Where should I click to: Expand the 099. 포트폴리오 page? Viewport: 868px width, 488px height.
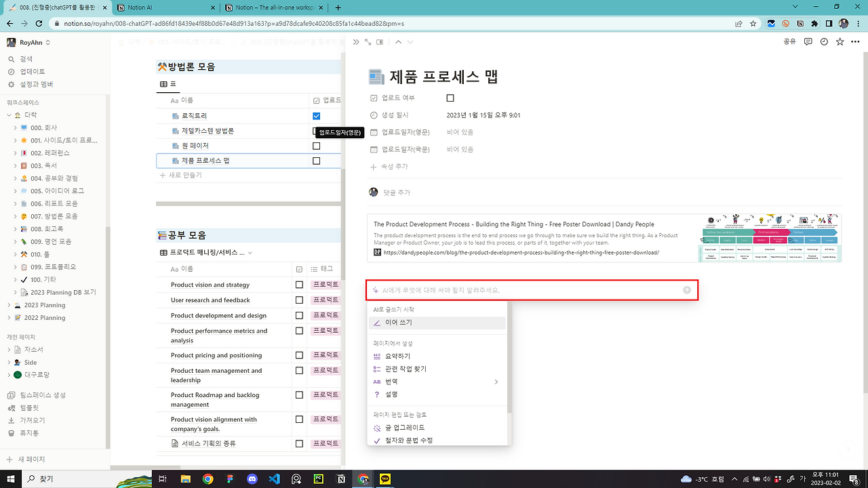coord(15,267)
